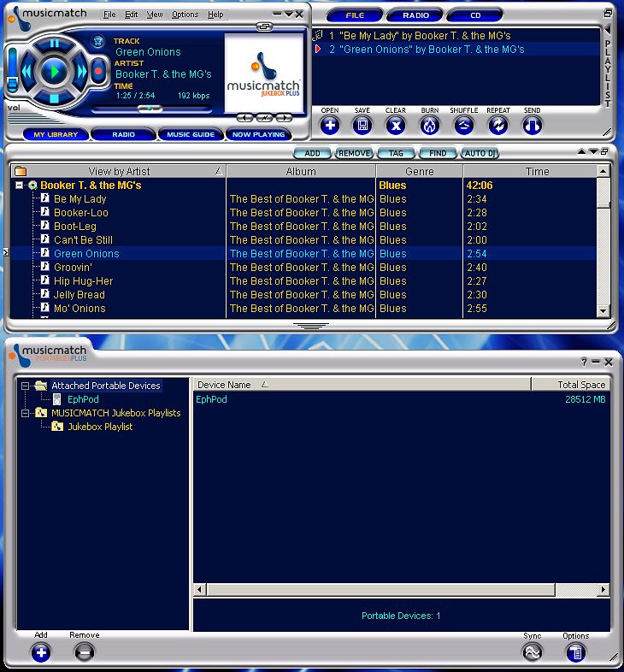Click the small icon beside TRACK label
624x672 pixels.
tap(98, 41)
